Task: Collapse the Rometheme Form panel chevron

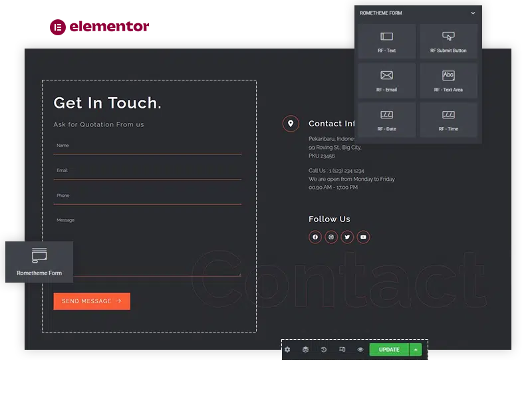Action: click(473, 13)
